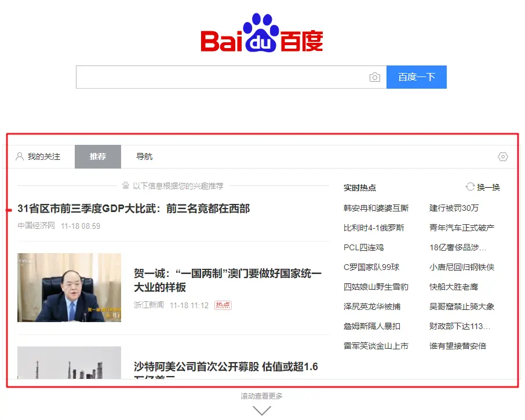525x420 pixels.
Task: Switch to the 我的关注 tab
Action: click(x=38, y=156)
